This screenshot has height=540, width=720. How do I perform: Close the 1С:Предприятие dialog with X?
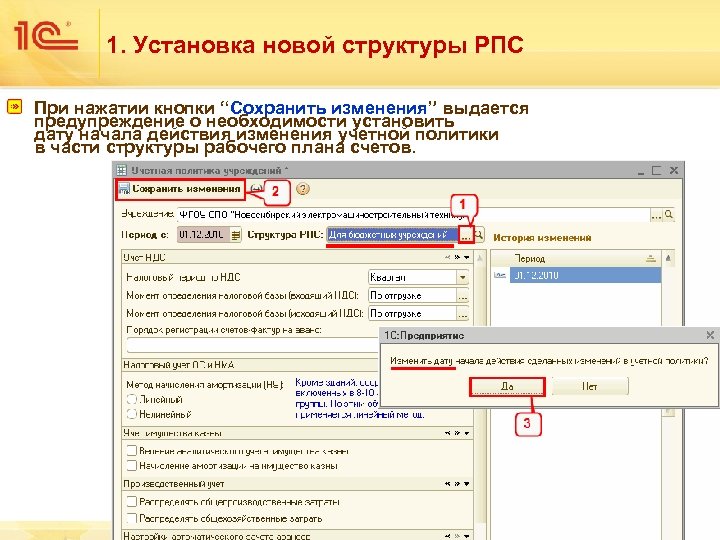[x=710, y=335]
